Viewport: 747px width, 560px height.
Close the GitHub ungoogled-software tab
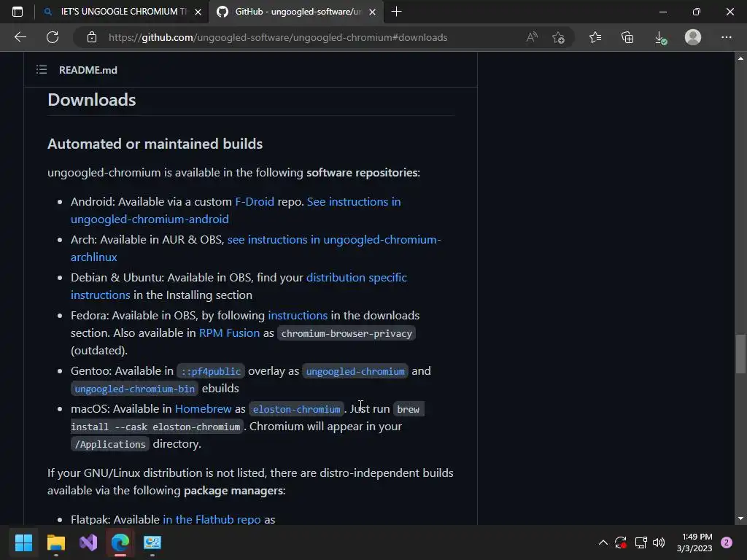pyautogui.click(x=373, y=12)
